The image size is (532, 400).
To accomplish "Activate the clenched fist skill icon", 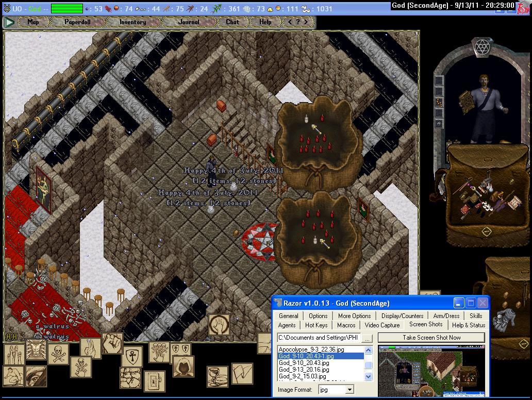I will tap(112, 343).
